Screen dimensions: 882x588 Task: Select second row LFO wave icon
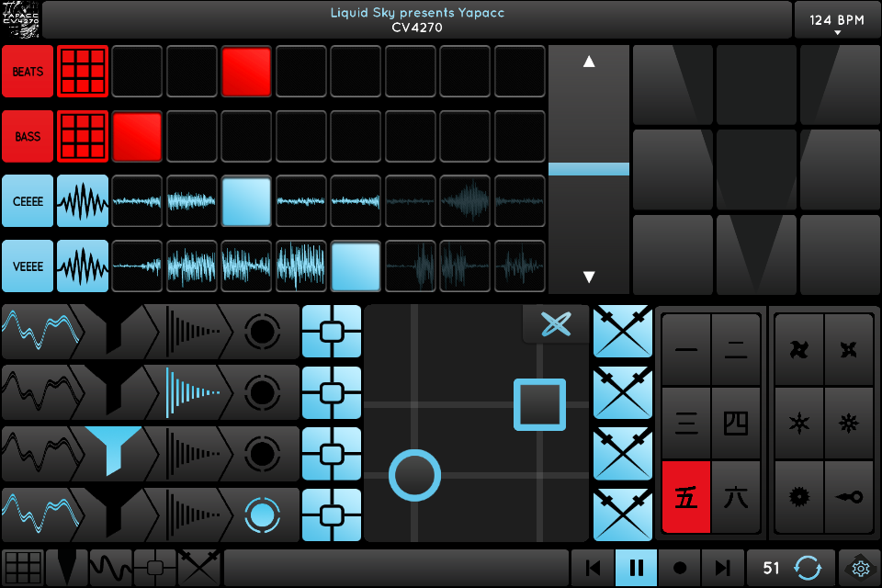(x=40, y=392)
